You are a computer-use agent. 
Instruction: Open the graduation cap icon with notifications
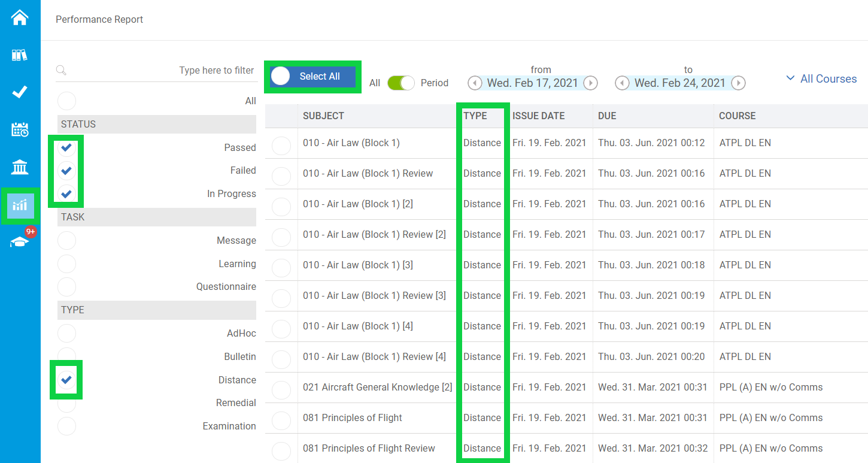pos(20,242)
